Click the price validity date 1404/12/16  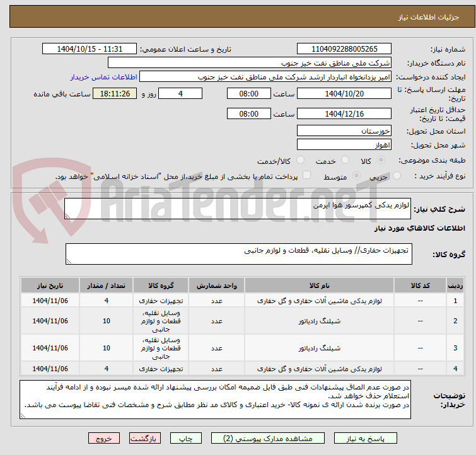pos(344,113)
